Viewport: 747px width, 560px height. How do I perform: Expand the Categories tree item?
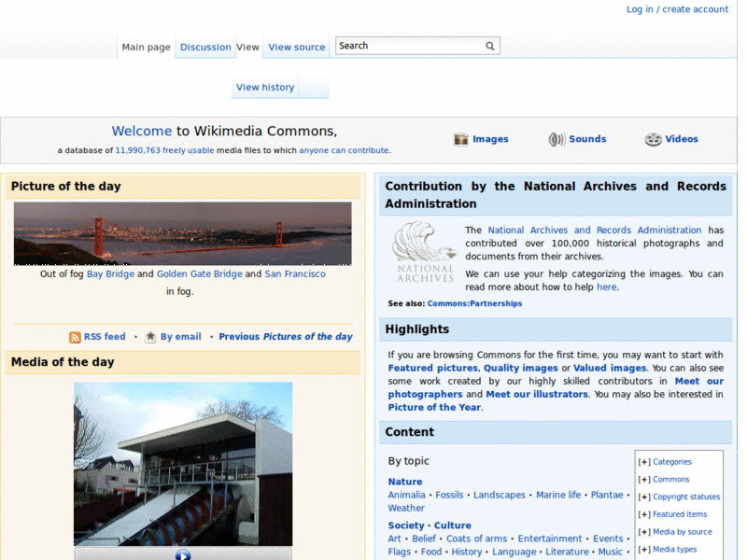(x=644, y=462)
